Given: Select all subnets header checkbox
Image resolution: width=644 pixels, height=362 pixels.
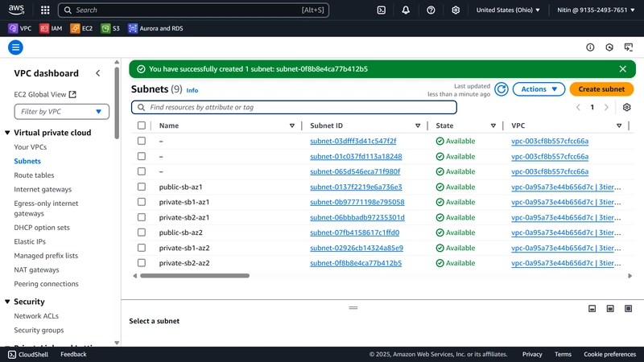Looking at the screenshot, I should (x=142, y=125).
